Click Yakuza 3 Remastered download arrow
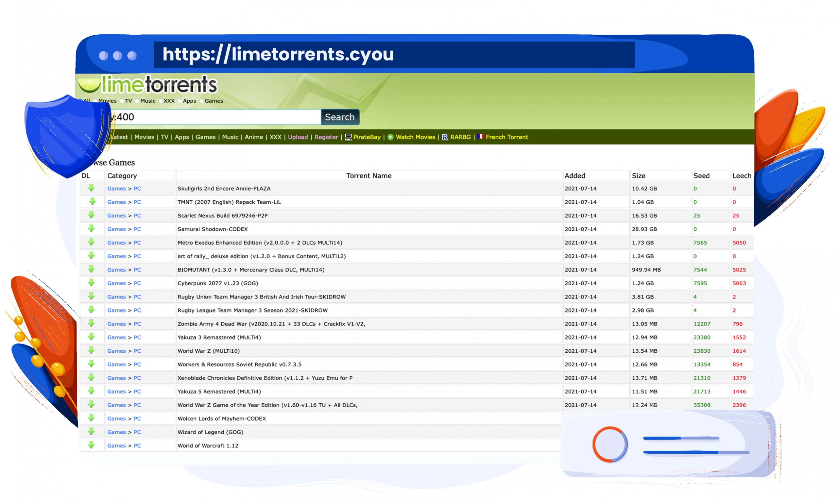This screenshot has height=504, width=837. pos(91,337)
